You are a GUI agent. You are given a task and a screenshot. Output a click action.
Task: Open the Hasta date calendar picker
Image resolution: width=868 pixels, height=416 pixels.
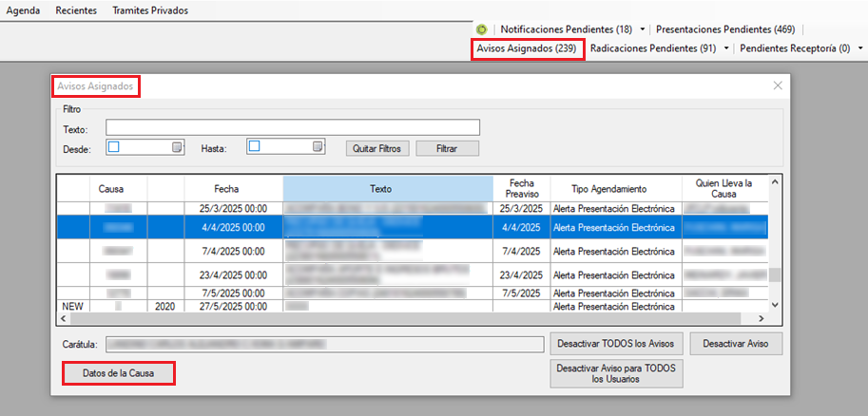[317, 147]
